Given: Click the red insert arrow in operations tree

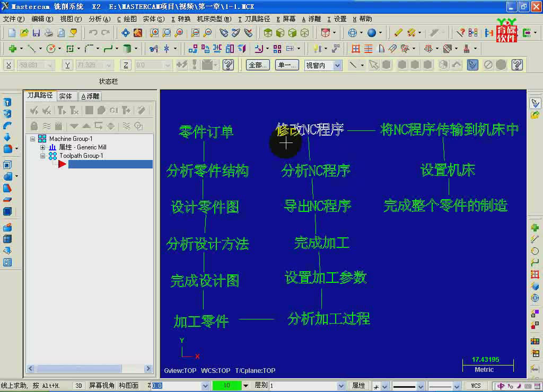Looking at the screenshot, I should point(62,164).
